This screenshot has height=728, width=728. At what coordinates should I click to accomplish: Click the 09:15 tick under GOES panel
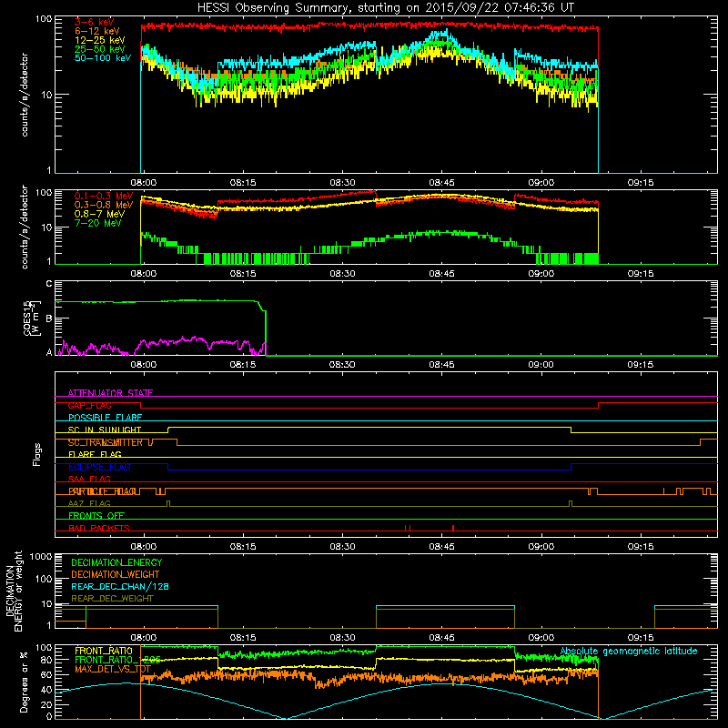[641, 365]
